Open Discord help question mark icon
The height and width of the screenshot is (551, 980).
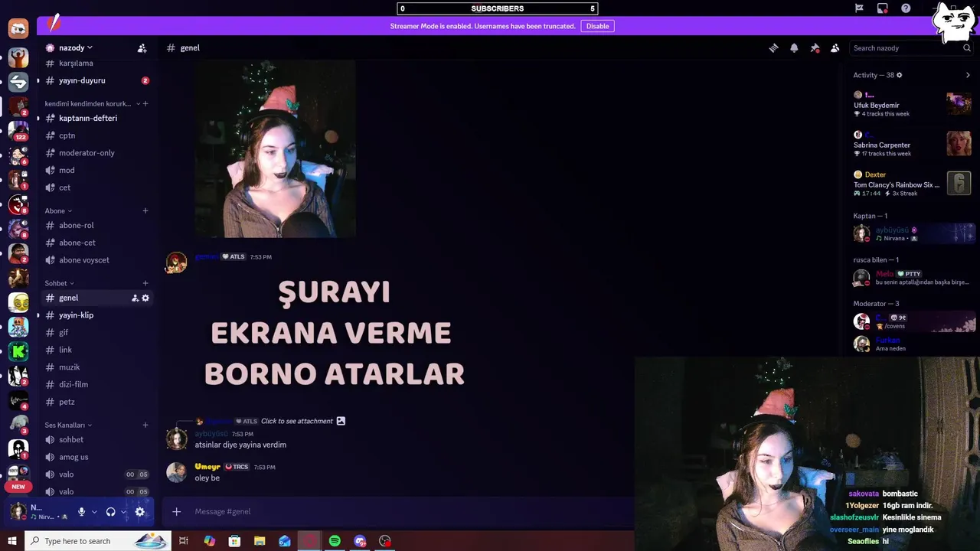point(906,8)
